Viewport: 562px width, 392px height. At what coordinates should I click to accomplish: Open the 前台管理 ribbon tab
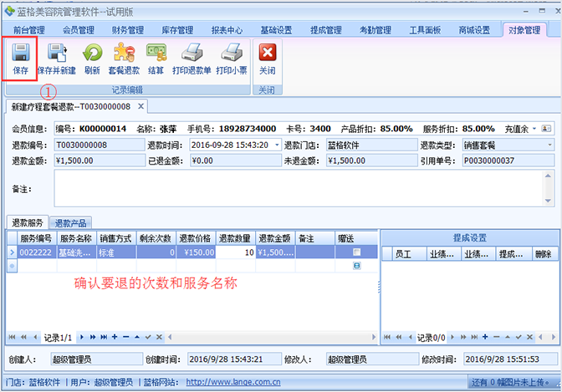point(28,30)
